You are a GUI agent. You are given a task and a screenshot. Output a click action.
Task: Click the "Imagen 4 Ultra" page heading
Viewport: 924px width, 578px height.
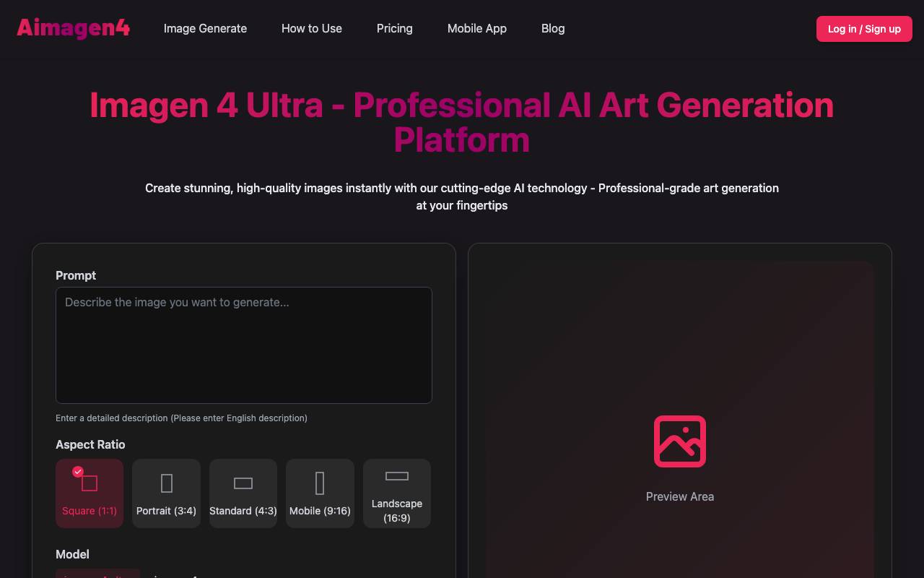pyautogui.click(x=462, y=122)
